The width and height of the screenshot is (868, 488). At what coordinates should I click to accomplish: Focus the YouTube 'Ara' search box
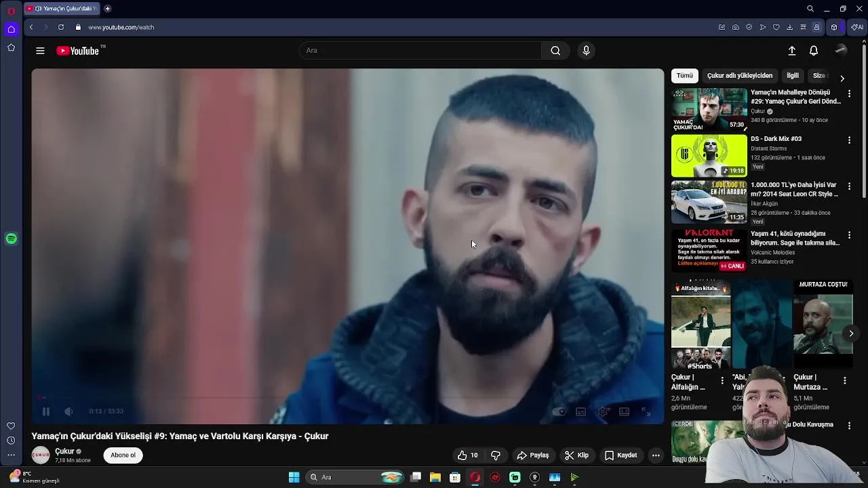(420, 51)
